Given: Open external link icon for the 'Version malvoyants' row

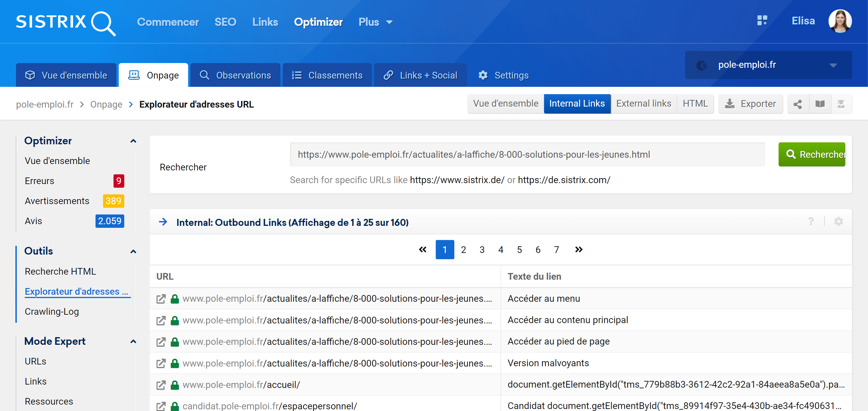Looking at the screenshot, I should [161, 364].
